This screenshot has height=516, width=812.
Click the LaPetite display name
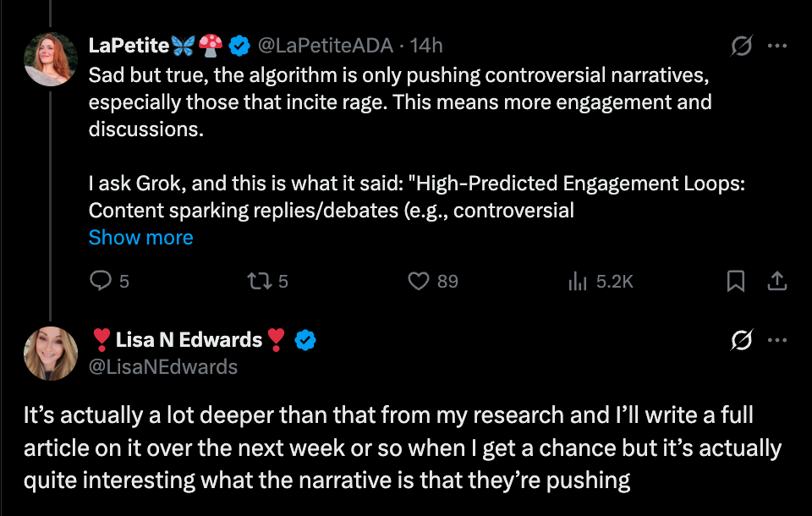pos(129,45)
